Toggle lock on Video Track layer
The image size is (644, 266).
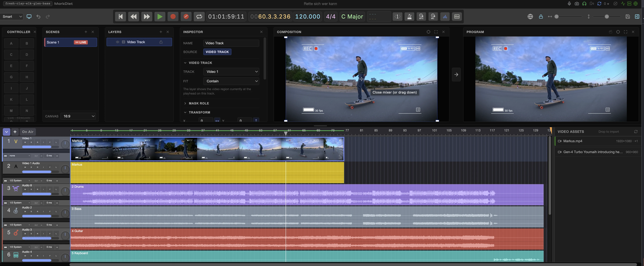161,42
